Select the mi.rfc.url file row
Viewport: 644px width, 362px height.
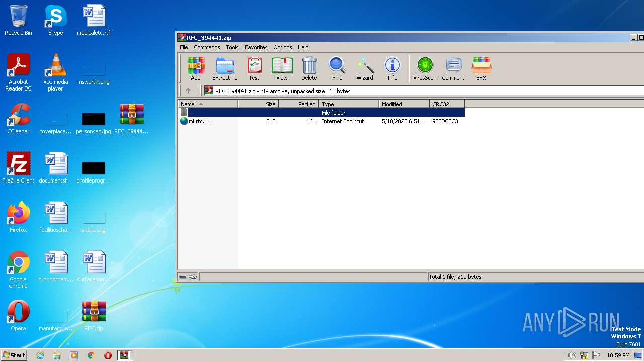coord(321,121)
